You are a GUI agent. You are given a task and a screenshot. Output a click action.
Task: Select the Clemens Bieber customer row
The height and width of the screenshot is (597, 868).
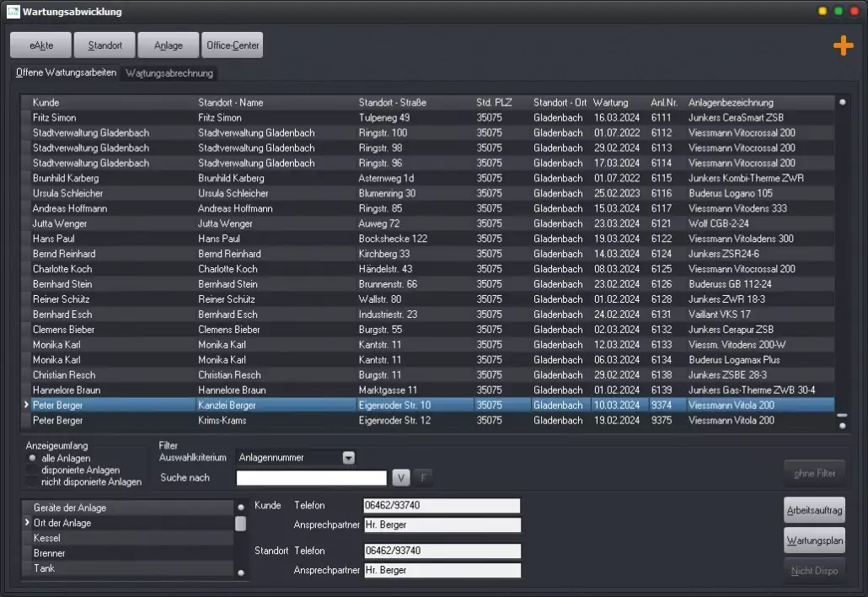click(427, 330)
